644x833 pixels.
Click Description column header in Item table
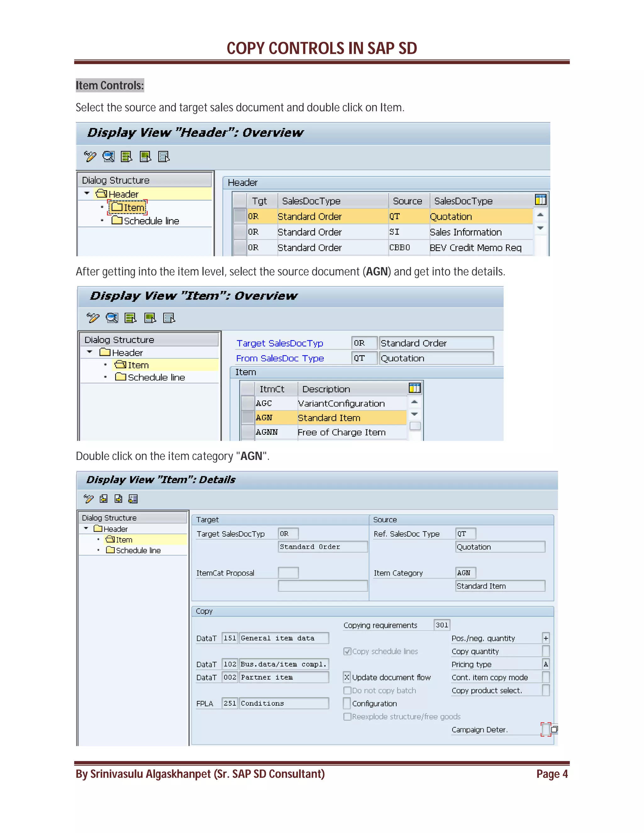(x=352, y=389)
